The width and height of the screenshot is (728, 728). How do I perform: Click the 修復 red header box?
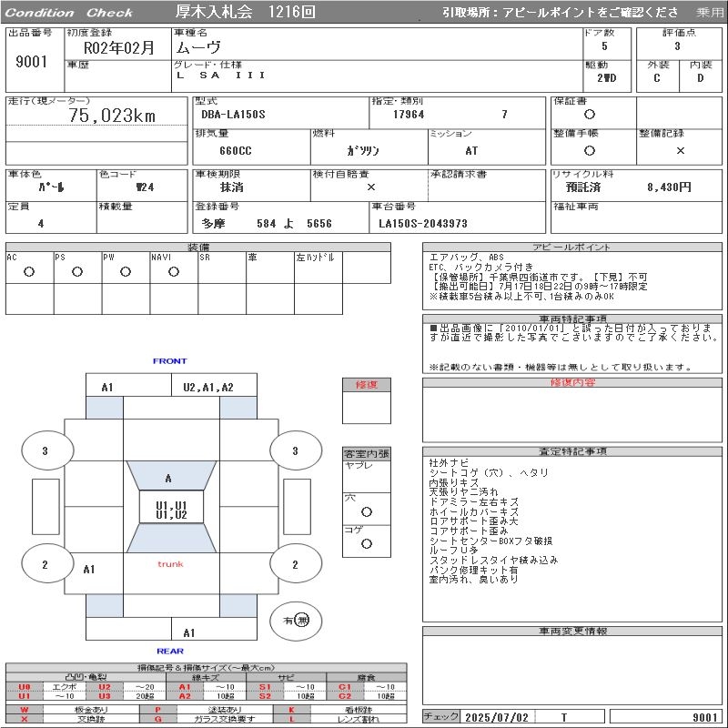[367, 385]
